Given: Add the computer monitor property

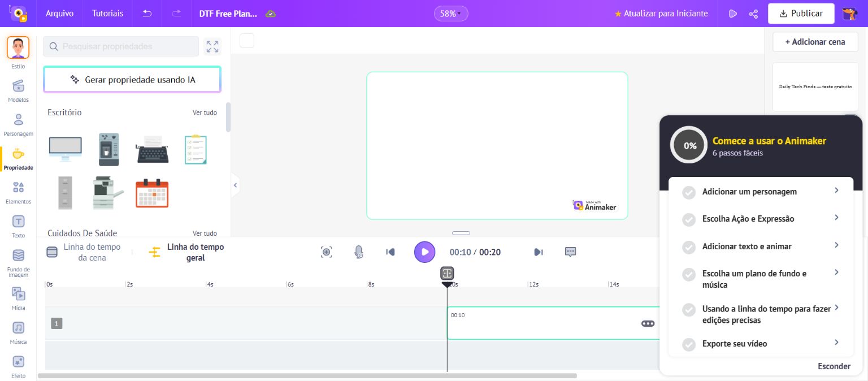Looking at the screenshot, I should tap(65, 149).
